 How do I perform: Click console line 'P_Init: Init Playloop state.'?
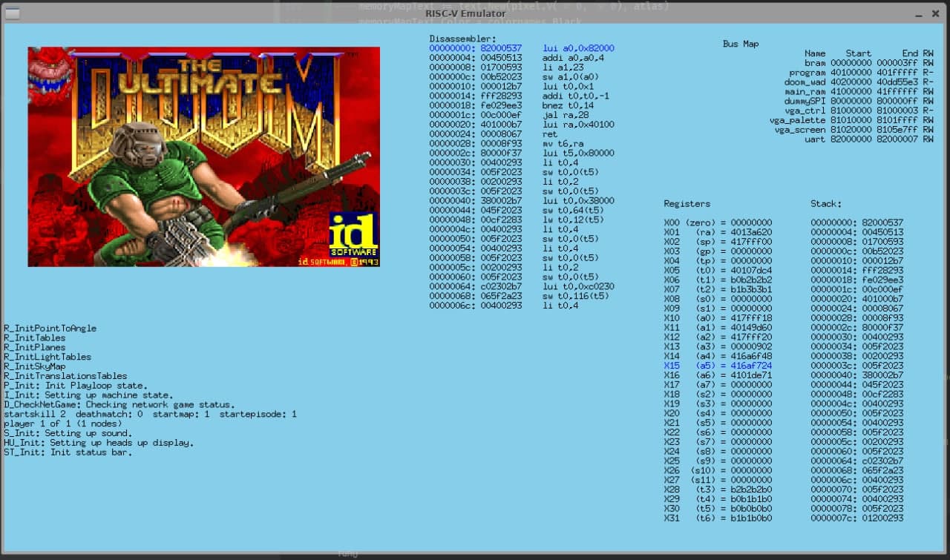[x=76, y=386]
